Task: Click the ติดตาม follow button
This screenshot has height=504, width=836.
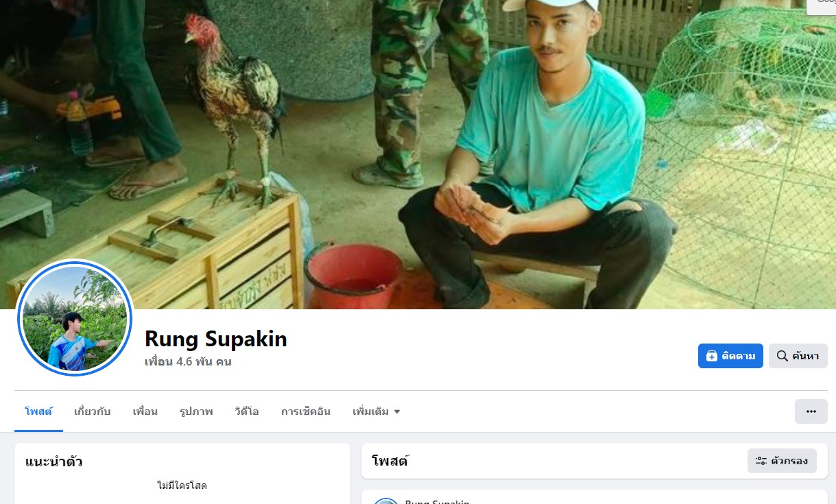Action: pyautogui.click(x=730, y=356)
